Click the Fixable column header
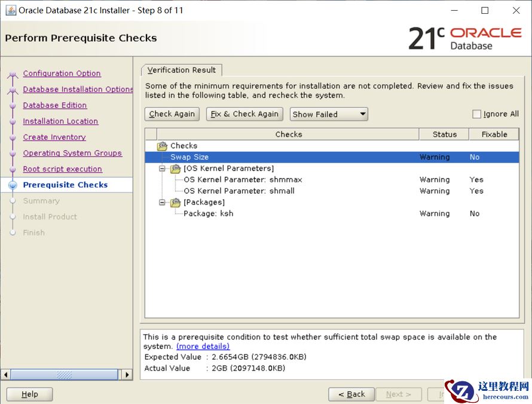 pos(494,134)
